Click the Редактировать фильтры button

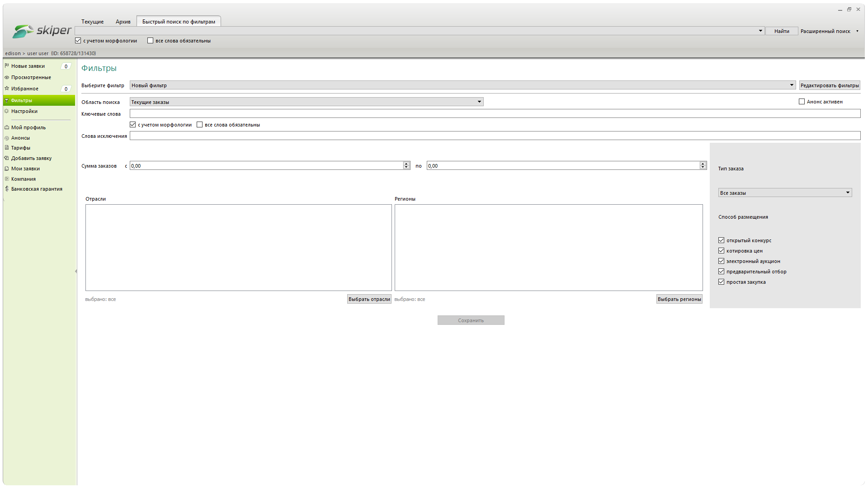(x=829, y=85)
